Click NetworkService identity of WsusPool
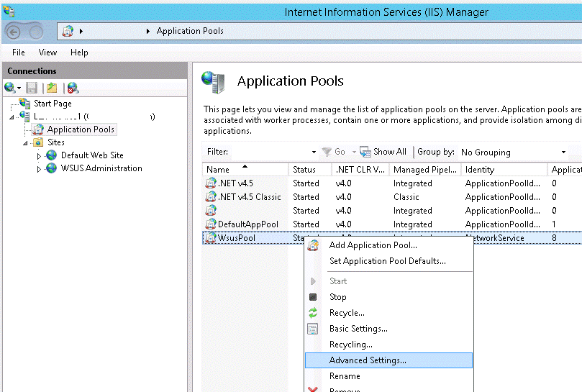This screenshot has height=392, width=582. (x=497, y=238)
